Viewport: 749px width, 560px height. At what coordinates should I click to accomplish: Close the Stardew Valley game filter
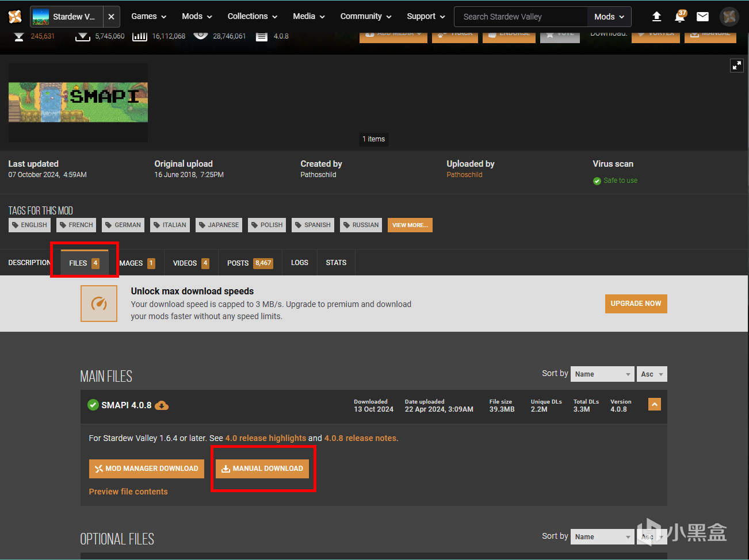point(112,17)
